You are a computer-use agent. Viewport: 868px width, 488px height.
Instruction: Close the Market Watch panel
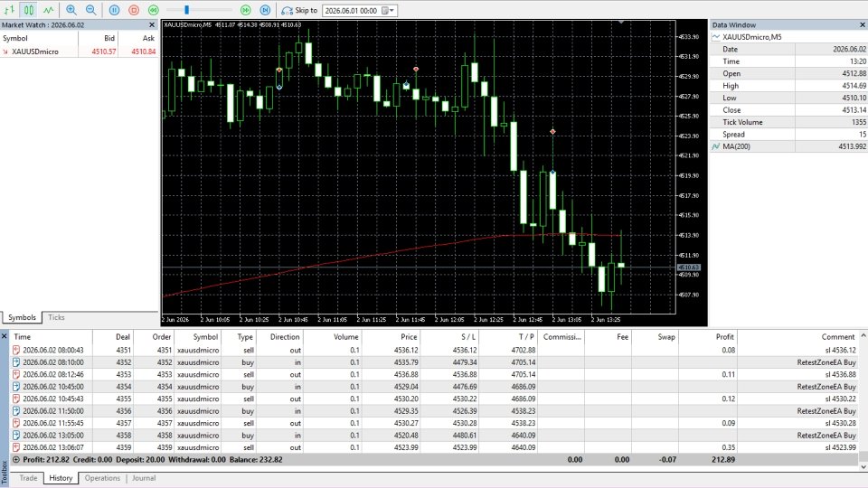coord(152,25)
